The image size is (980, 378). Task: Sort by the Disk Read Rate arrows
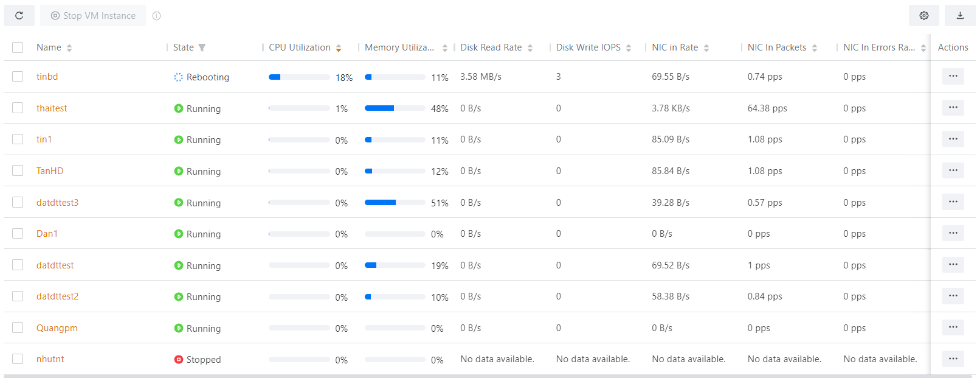pyautogui.click(x=530, y=48)
